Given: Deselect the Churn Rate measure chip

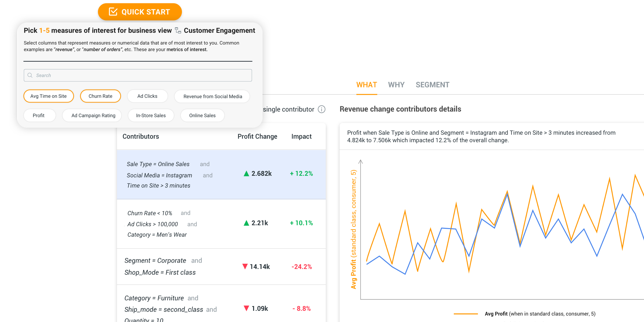Looking at the screenshot, I should 100,96.
